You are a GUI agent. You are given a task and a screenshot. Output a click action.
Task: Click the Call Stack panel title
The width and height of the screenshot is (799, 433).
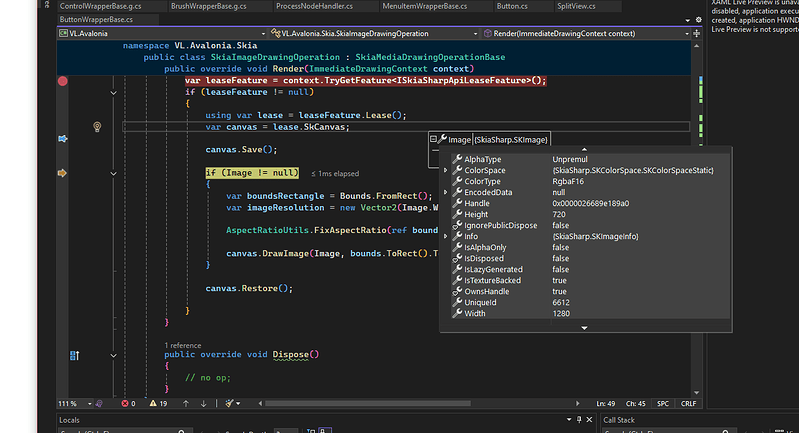point(619,420)
